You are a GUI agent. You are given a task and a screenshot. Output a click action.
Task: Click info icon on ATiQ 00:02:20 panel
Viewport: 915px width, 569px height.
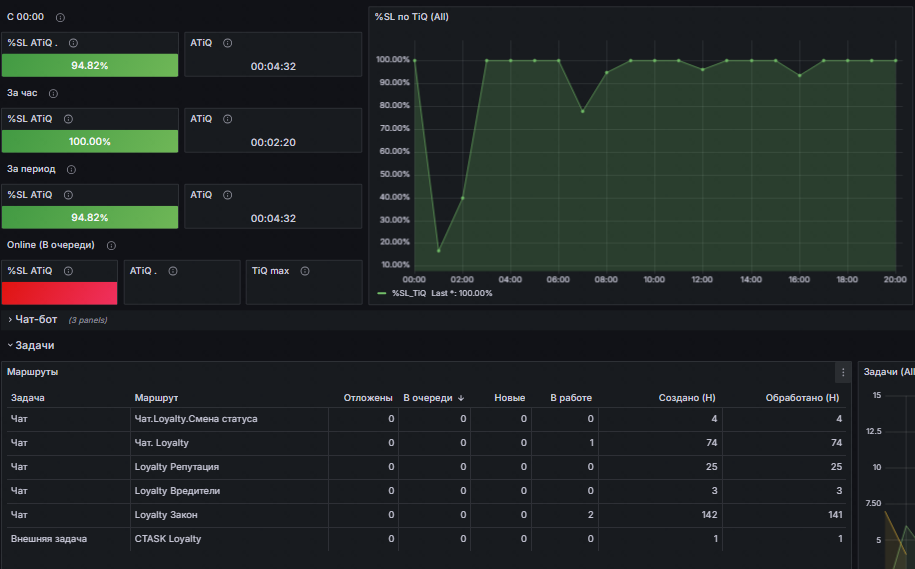tap(228, 119)
